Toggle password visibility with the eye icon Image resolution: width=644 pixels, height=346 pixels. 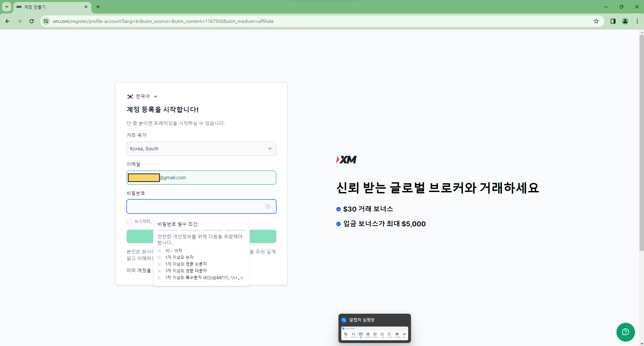pos(268,206)
